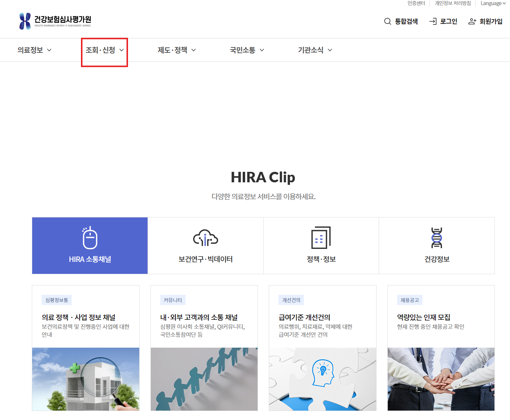Open 내·외부 고객과의 소통 채널 card title
Screen dimensions: 510x420
[199, 317]
